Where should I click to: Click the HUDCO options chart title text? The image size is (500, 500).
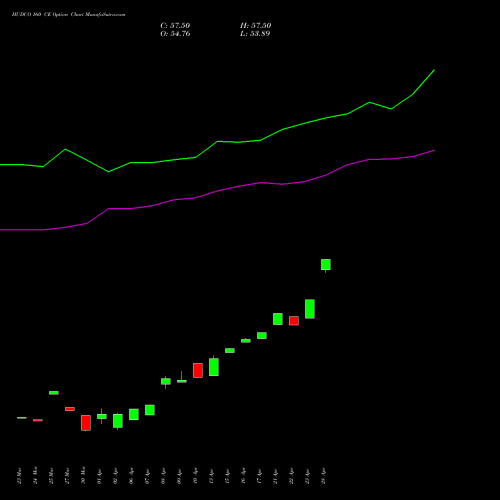(x=68, y=15)
